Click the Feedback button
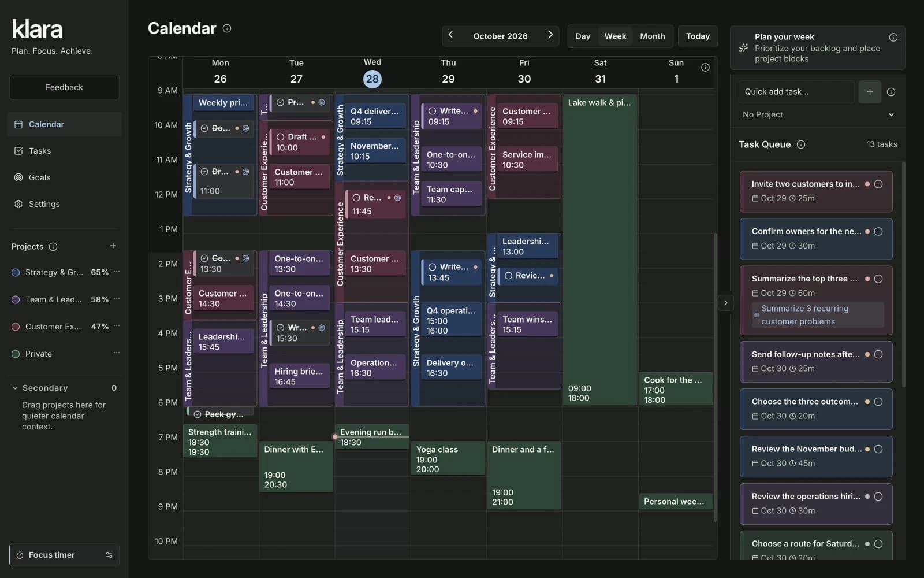This screenshot has width=924, height=578. pos(64,87)
